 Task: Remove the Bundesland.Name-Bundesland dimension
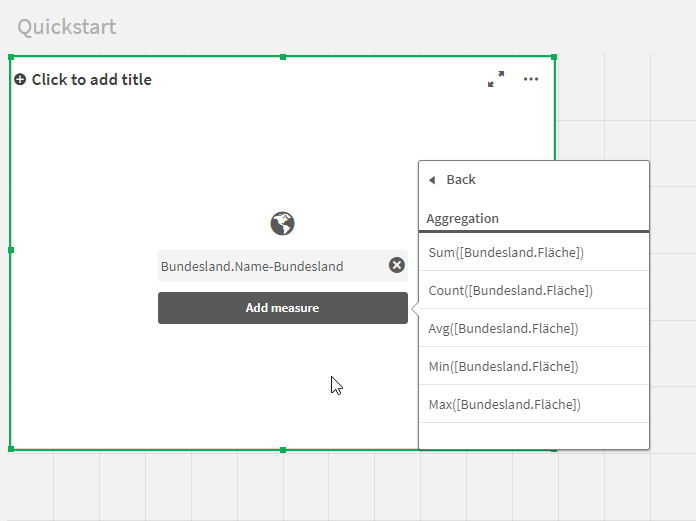(x=397, y=265)
